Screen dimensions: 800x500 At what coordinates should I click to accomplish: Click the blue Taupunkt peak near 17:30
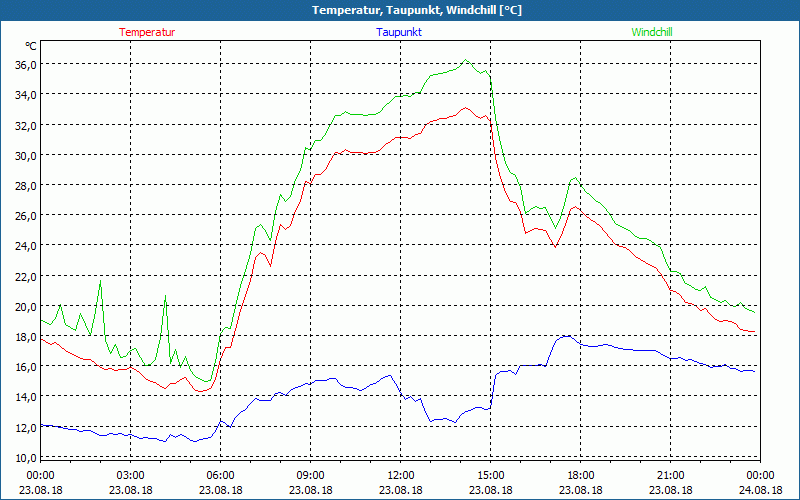(566, 336)
